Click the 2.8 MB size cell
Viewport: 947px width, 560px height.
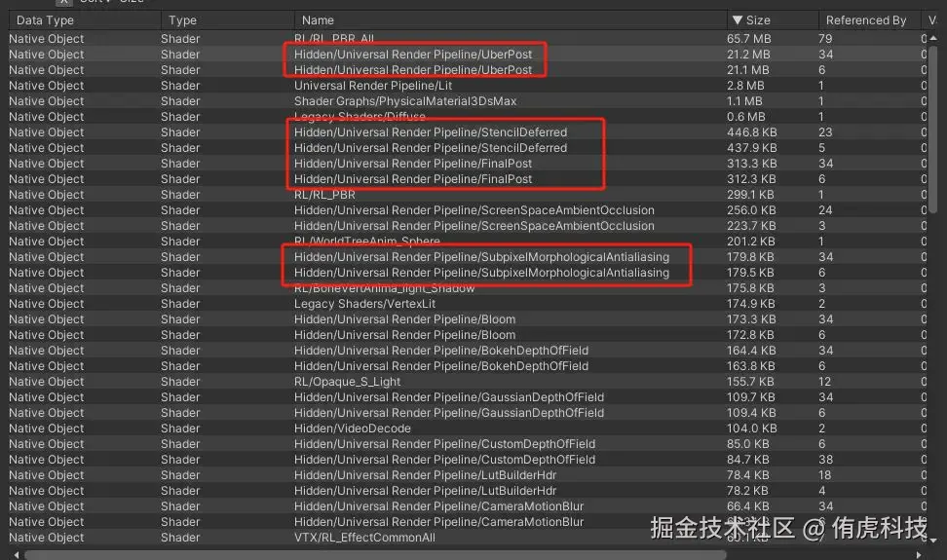[x=745, y=86]
